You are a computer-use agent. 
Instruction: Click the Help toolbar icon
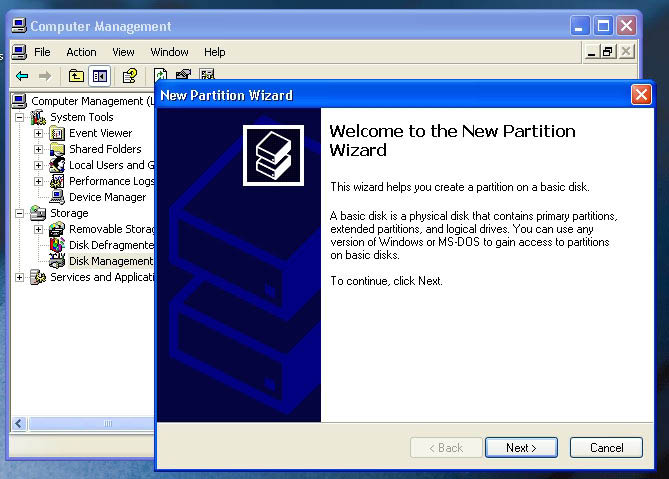130,76
